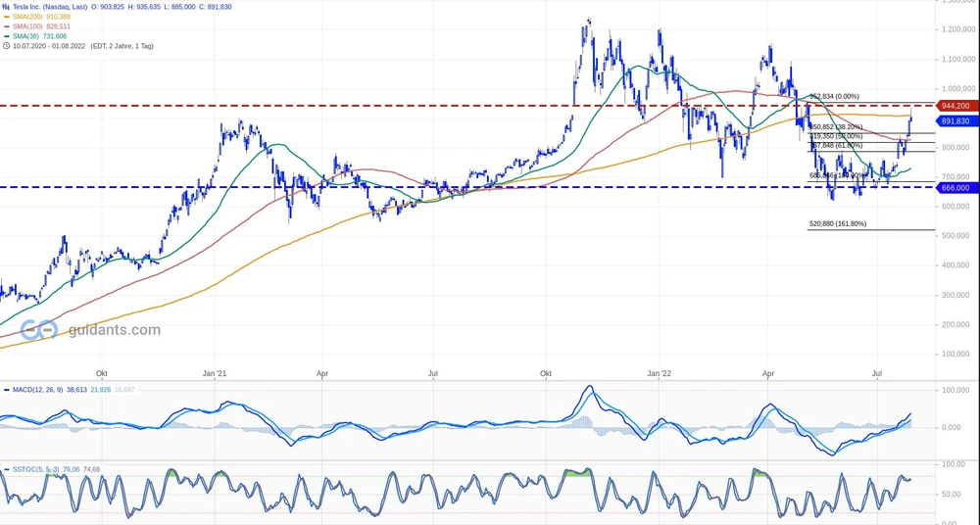The height and width of the screenshot is (525, 980).
Task: Click the blue 891,830 current price tag
Action: (955, 121)
